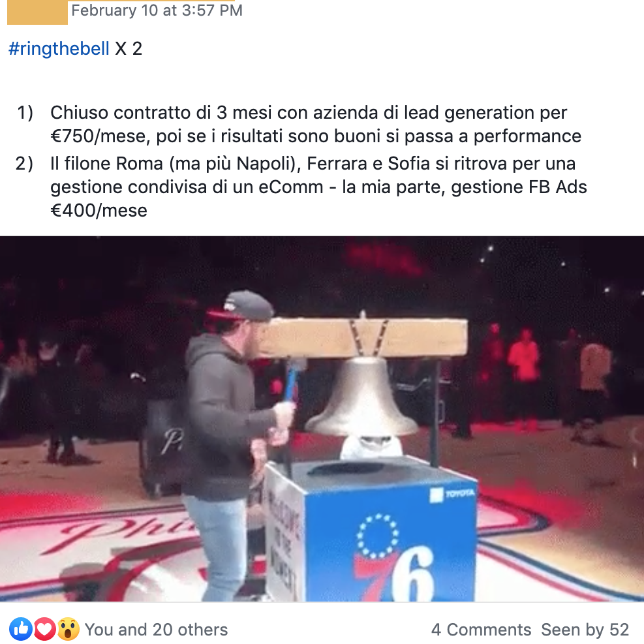
Task: Click the orange author name block
Action: (x=37, y=12)
